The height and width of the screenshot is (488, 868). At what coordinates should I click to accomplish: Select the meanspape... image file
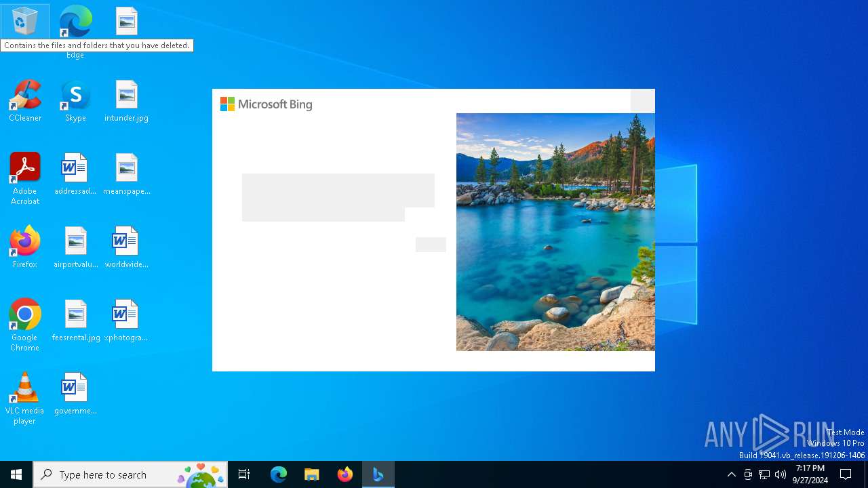126,175
